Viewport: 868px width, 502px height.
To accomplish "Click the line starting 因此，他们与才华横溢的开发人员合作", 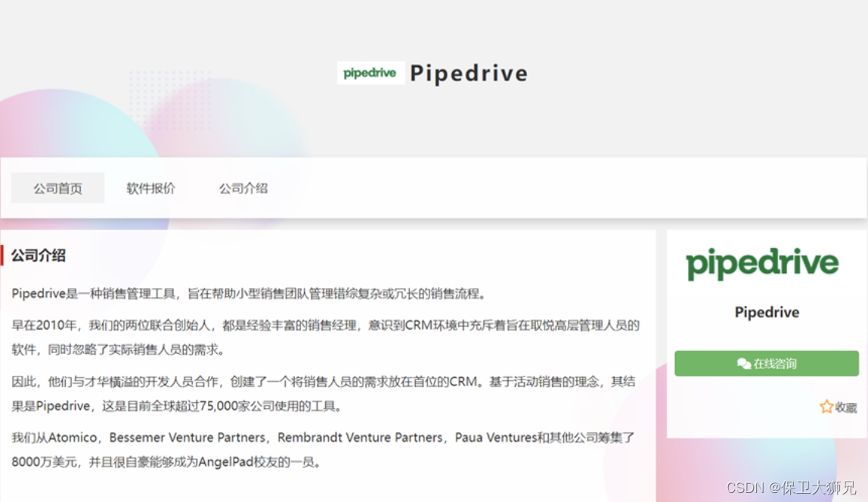I will point(324,382).
